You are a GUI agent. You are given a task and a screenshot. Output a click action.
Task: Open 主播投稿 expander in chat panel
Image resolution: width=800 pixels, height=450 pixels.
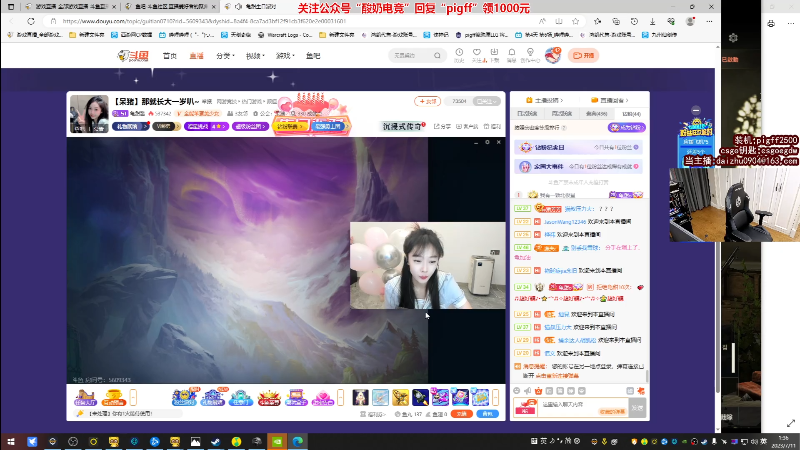point(544,100)
